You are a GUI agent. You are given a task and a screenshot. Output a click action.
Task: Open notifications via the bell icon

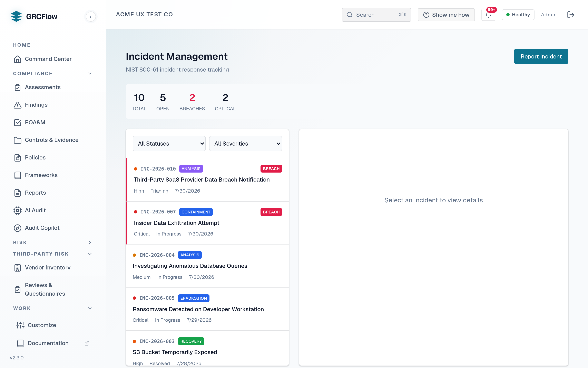[488, 15]
